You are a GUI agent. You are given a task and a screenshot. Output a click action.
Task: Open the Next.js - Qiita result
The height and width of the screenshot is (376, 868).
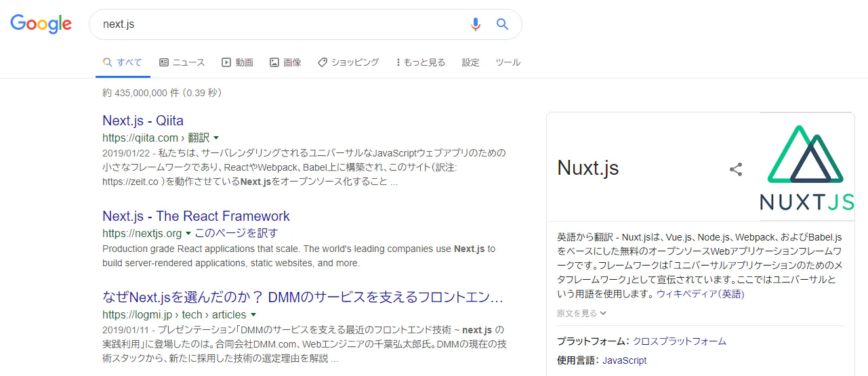tap(143, 121)
